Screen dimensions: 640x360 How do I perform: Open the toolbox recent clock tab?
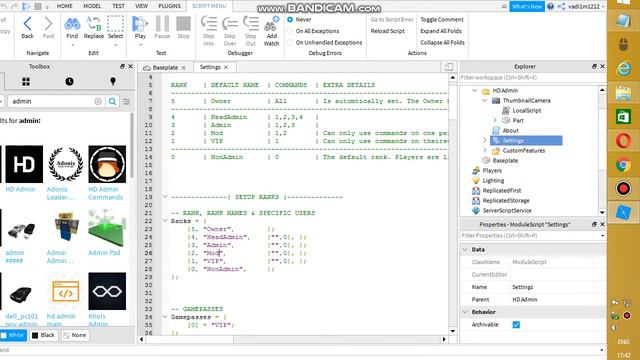click(69, 82)
